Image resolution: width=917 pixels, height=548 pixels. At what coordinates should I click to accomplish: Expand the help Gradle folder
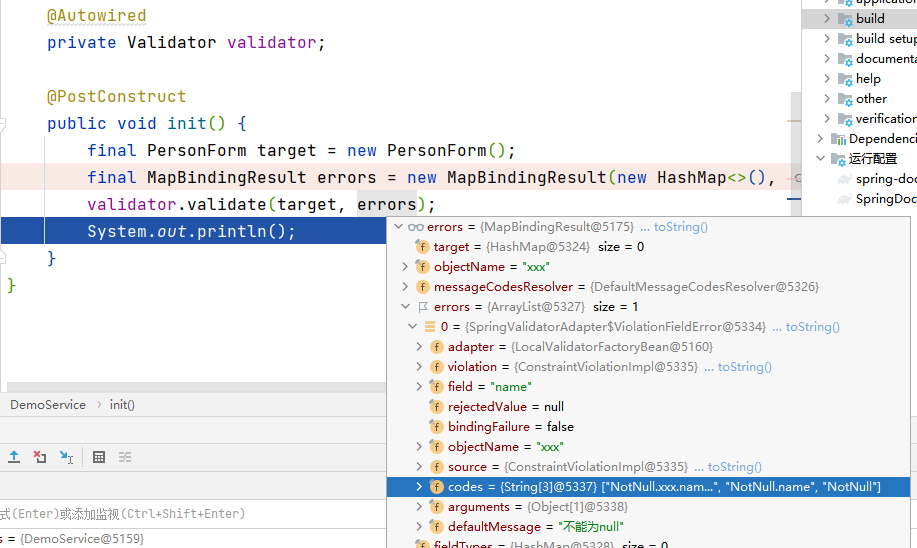coord(826,78)
